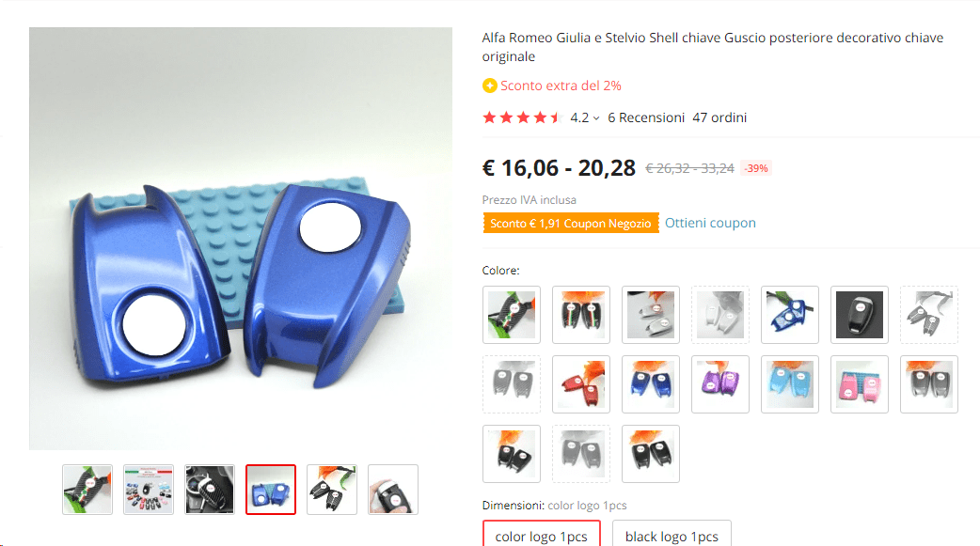Show the selected blue shells thumbnail

click(x=271, y=490)
